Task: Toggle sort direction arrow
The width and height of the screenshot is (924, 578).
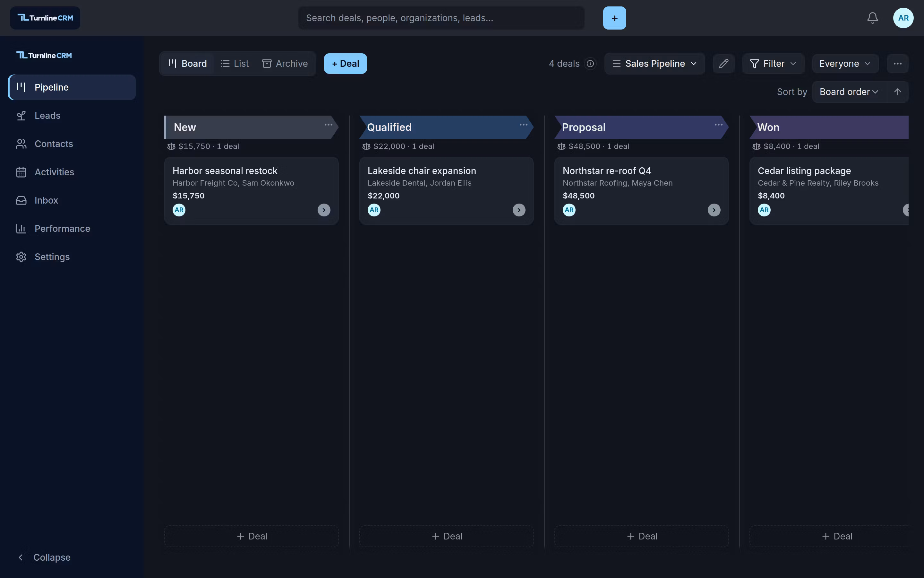Action: pyautogui.click(x=897, y=92)
